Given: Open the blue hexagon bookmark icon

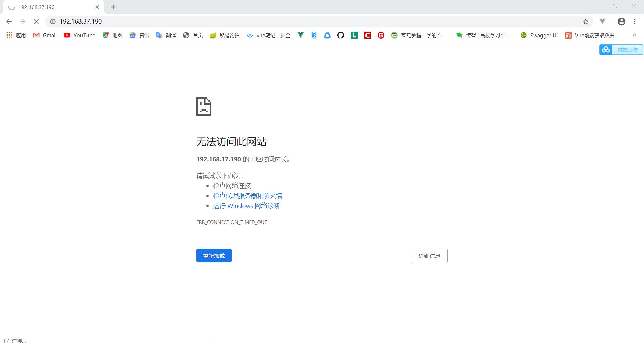Looking at the screenshot, I should click(314, 35).
